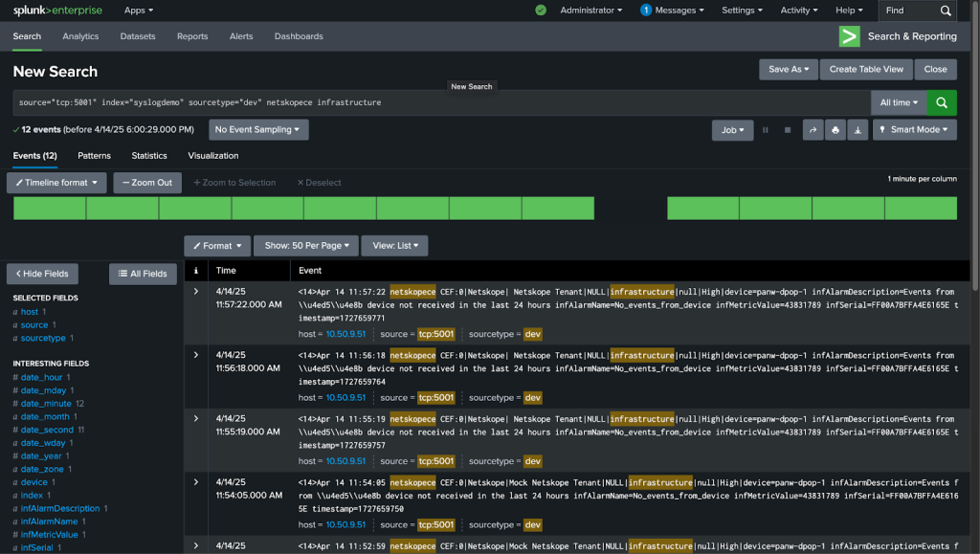Expand the 11:55:19 AM event row
This screenshot has height=554, width=980.
[195, 419]
